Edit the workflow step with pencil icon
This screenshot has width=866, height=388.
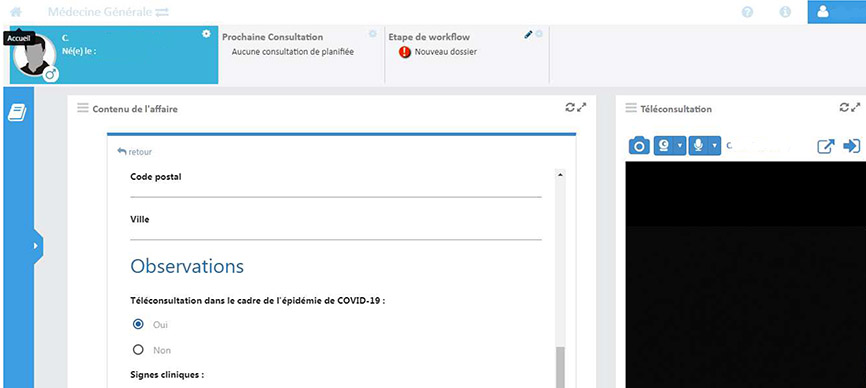point(529,34)
